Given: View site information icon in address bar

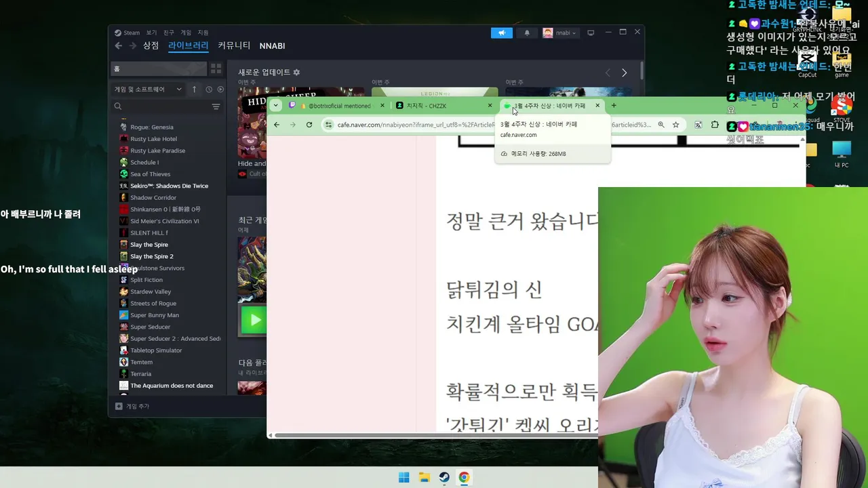Looking at the screenshot, I should (x=328, y=125).
